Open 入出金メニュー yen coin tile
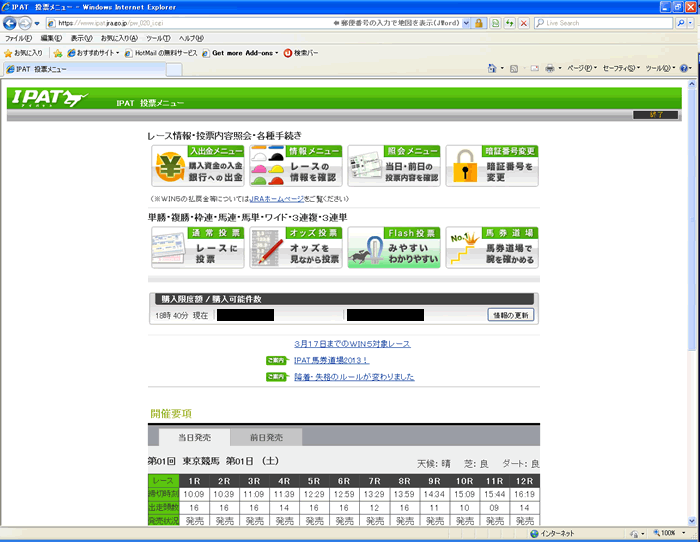 [198, 166]
